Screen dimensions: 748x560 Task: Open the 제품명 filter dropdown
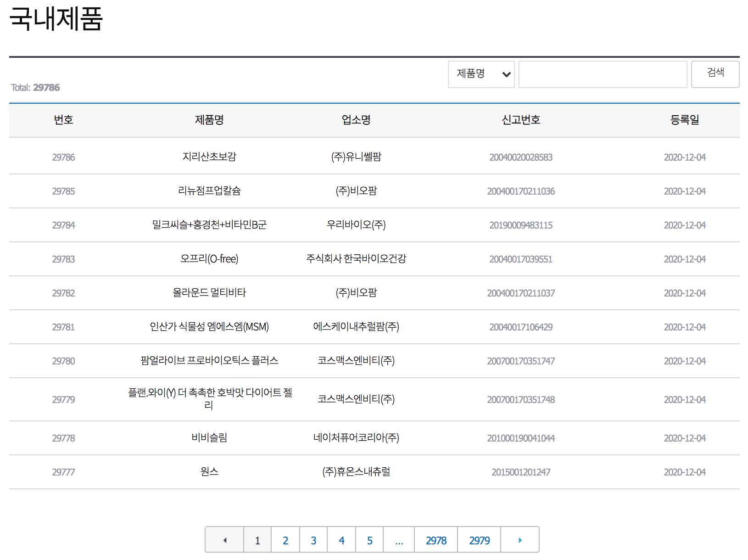[x=481, y=74]
